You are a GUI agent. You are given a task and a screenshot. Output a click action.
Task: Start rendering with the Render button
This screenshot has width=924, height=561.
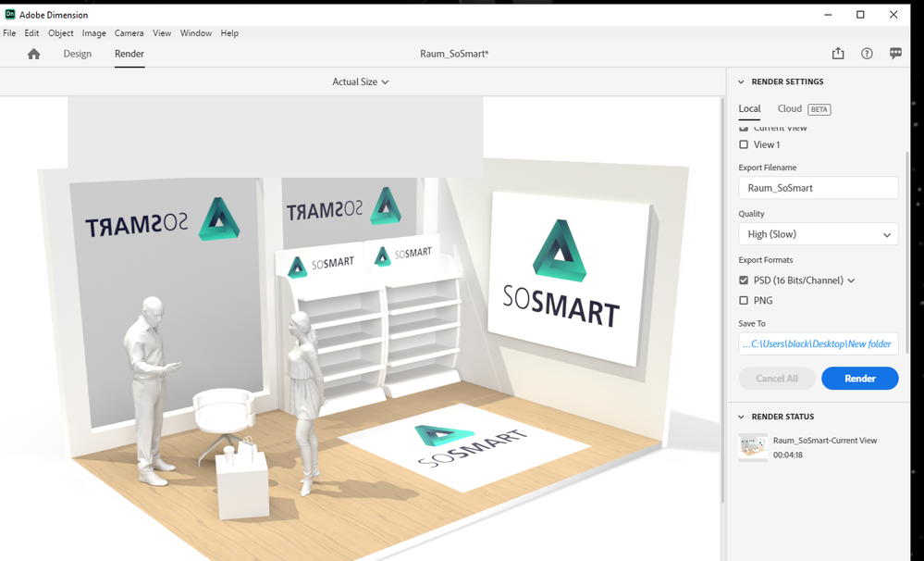[860, 379]
